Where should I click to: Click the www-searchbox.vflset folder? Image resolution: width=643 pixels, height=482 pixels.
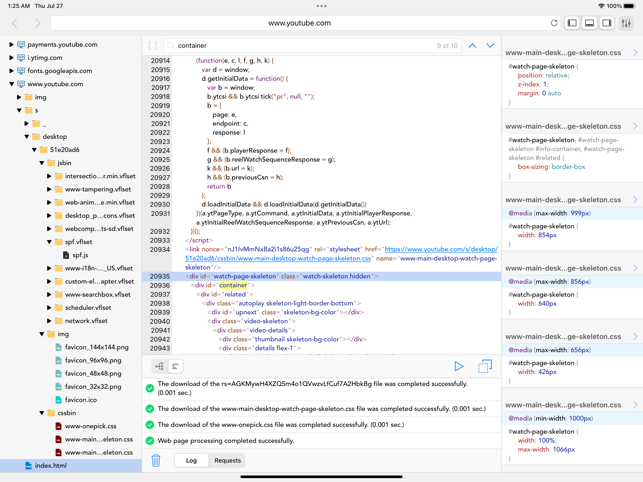click(x=93, y=295)
